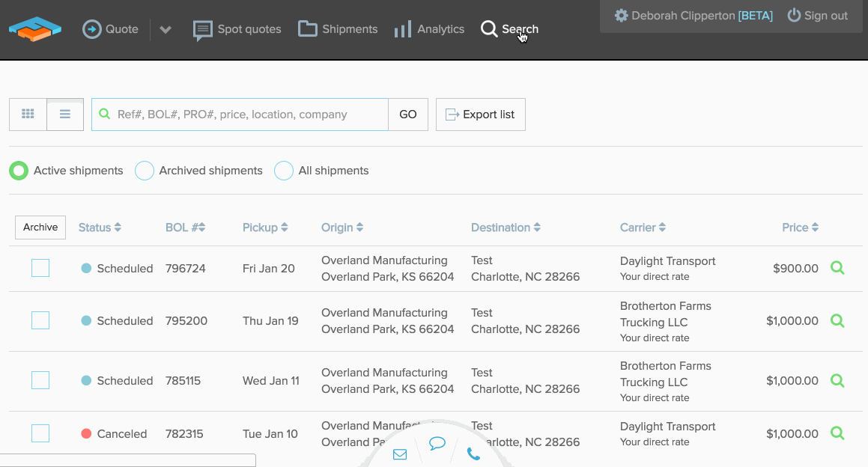
Task: Sort shipments by Status
Action: click(100, 228)
